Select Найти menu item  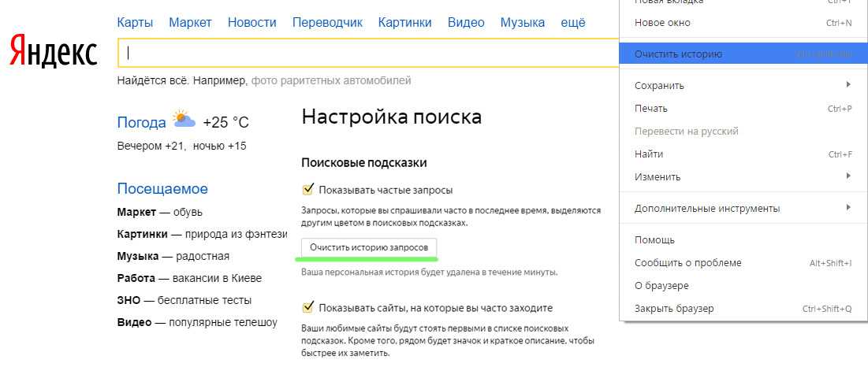tap(743, 154)
